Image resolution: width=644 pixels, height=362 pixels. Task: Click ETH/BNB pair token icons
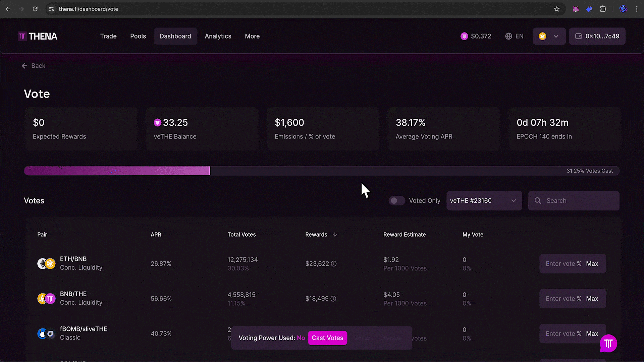coord(46,264)
